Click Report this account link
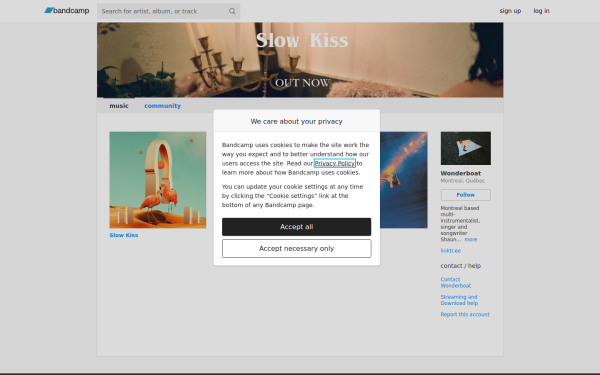The image size is (600, 375). (x=465, y=315)
